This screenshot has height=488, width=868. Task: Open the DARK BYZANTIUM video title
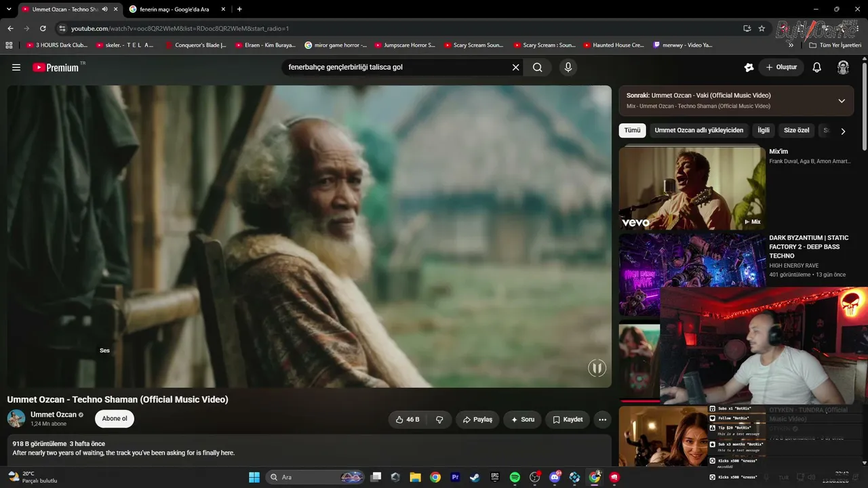809,247
